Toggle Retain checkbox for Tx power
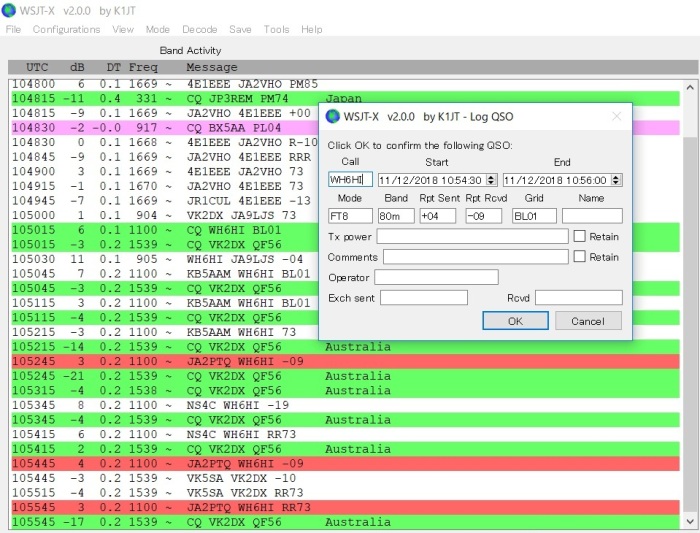Screen dimensions: 700x533 point(579,236)
